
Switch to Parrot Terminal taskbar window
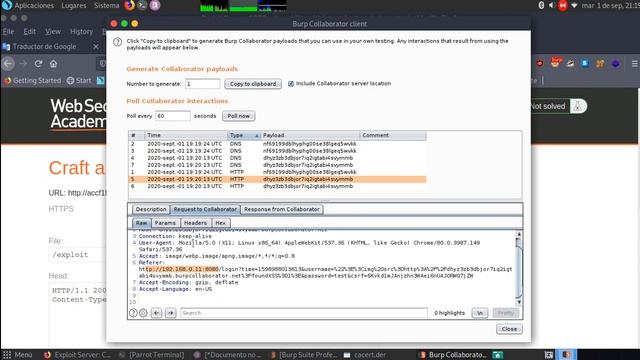[152, 355]
